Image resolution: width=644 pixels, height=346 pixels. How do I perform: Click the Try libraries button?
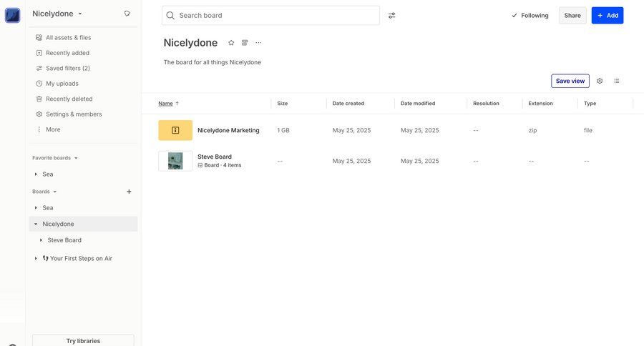[84, 341]
